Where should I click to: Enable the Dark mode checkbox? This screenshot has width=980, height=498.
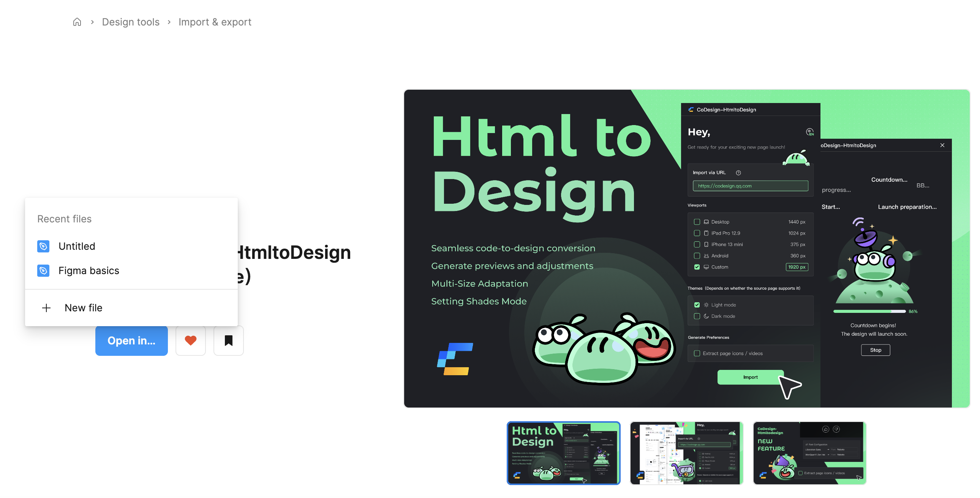[x=697, y=316]
